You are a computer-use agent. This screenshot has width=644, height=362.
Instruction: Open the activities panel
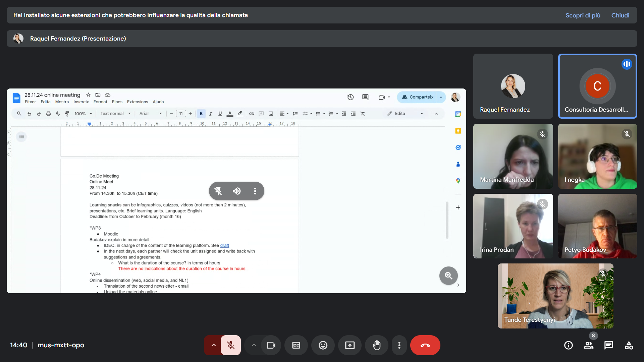tap(629, 345)
